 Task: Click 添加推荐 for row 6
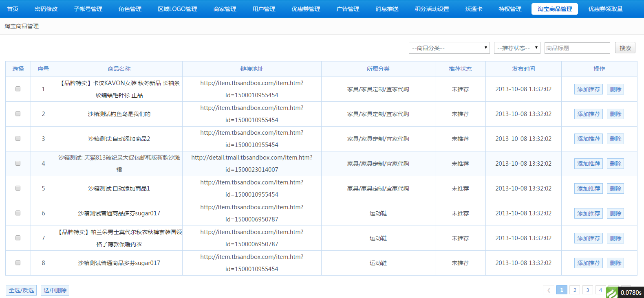tap(589, 213)
